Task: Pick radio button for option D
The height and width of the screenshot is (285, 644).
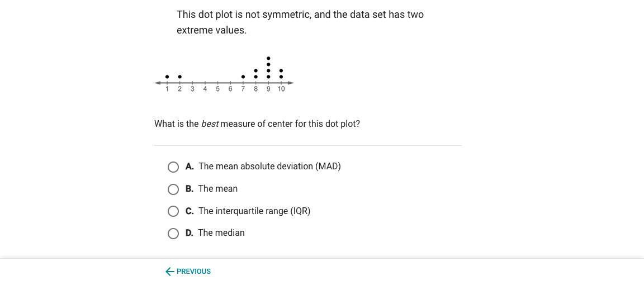Action: pyautogui.click(x=173, y=234)
